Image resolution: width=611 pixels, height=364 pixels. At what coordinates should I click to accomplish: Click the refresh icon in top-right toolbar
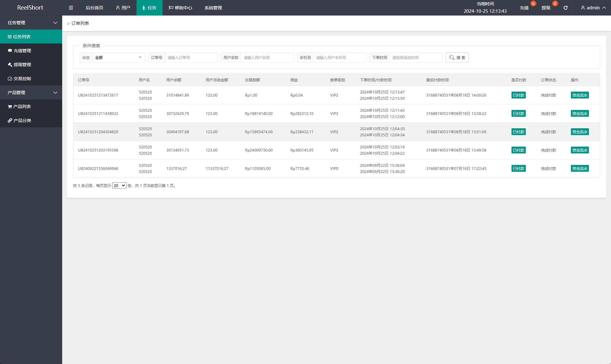tap(566, 8)
